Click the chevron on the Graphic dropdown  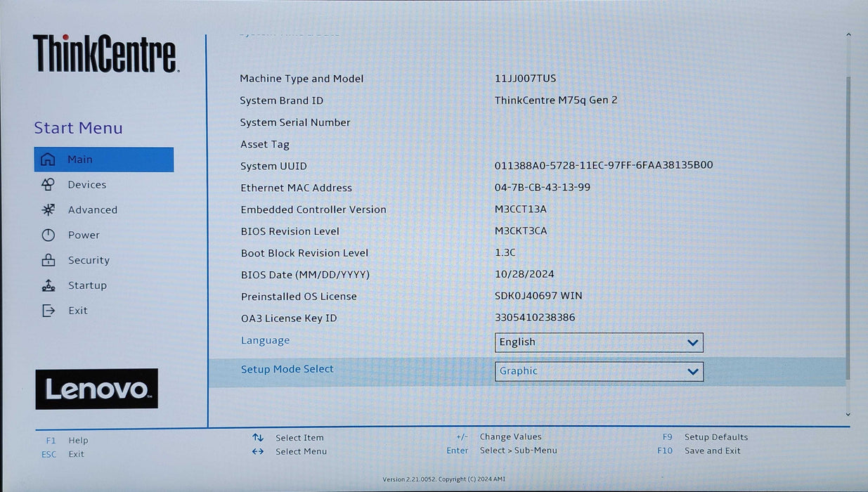pos(693,372)
